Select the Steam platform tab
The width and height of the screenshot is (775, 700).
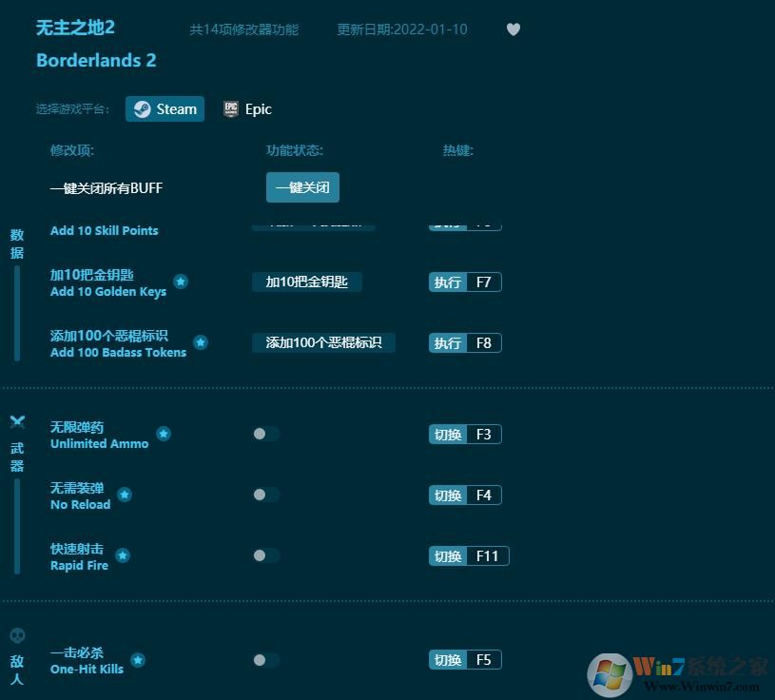pos(165,108)
